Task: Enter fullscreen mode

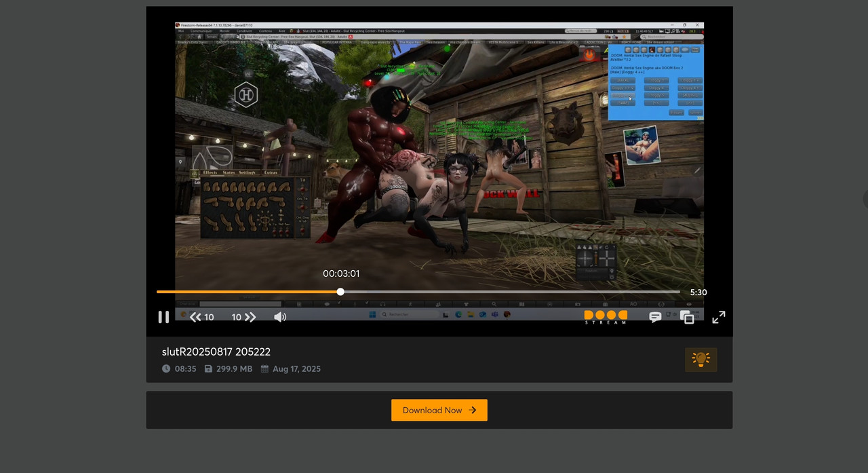Action: tap(719, 317)
